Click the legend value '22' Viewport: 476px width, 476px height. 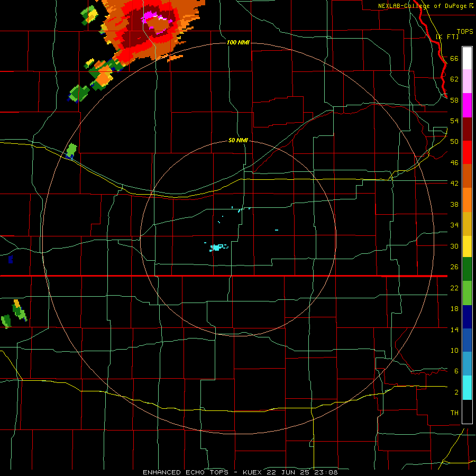[454, 288]
